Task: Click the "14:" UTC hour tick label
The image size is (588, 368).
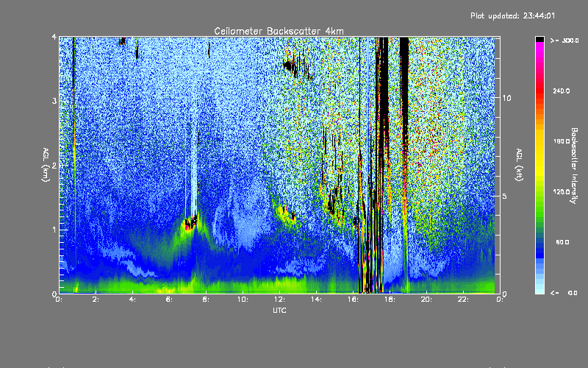Action: [x=316, y=300]
